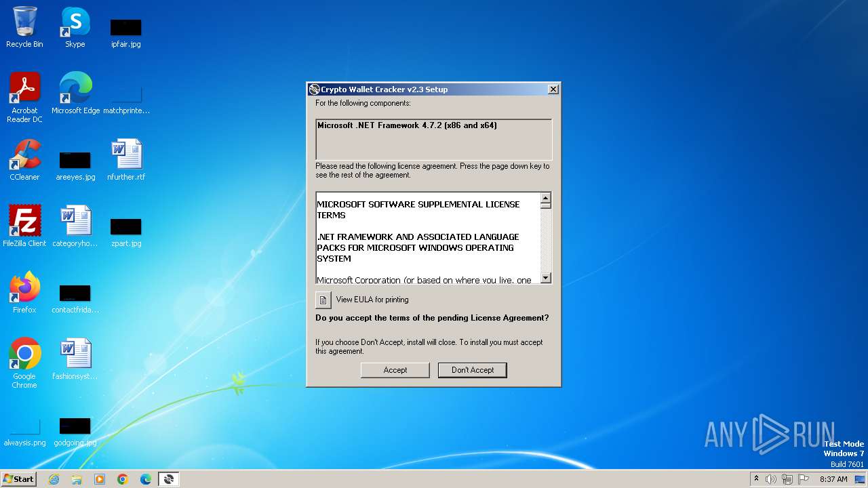
Task: Click the View EULA printing icon
Action: (x=323, y=300)
